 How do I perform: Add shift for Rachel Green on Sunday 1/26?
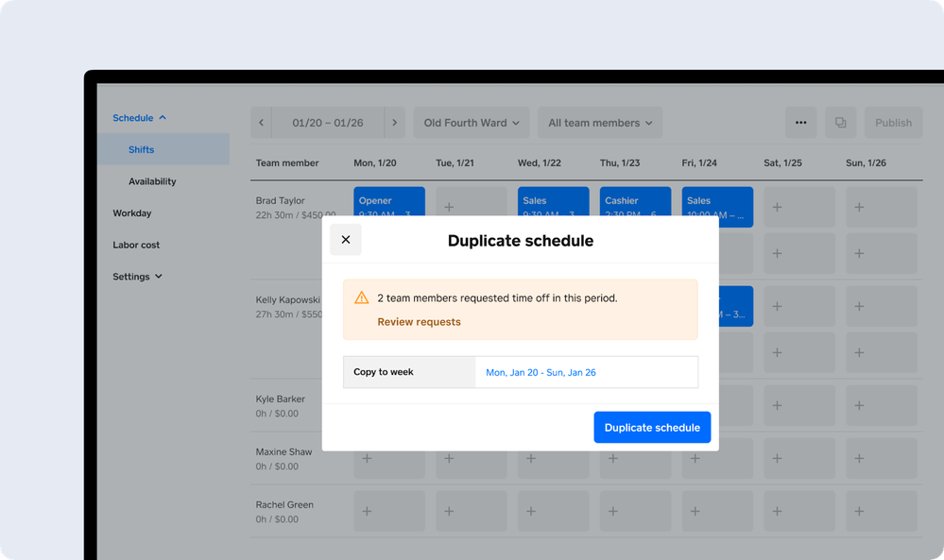tap(859, 511)
